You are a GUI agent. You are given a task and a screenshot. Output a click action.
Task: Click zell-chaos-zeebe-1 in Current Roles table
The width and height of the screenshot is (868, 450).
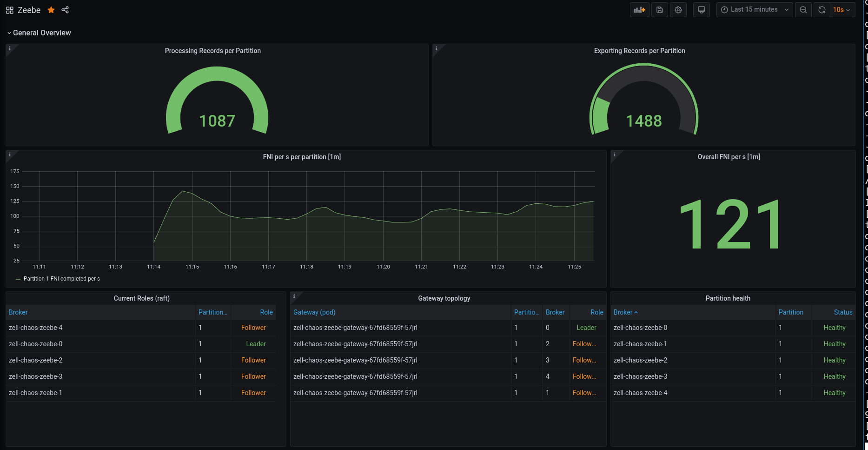(x=36, y=393)
